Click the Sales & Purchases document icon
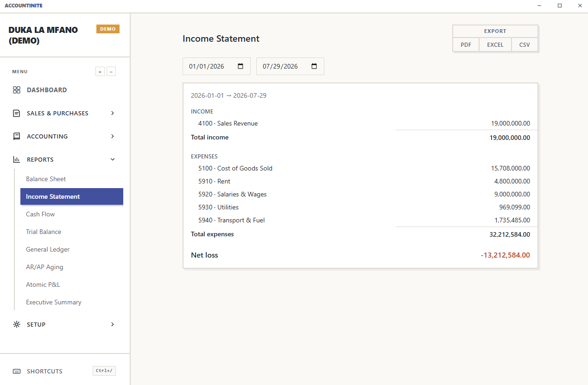The width and height of the screenshot is (588, 385). click(17, 113)
